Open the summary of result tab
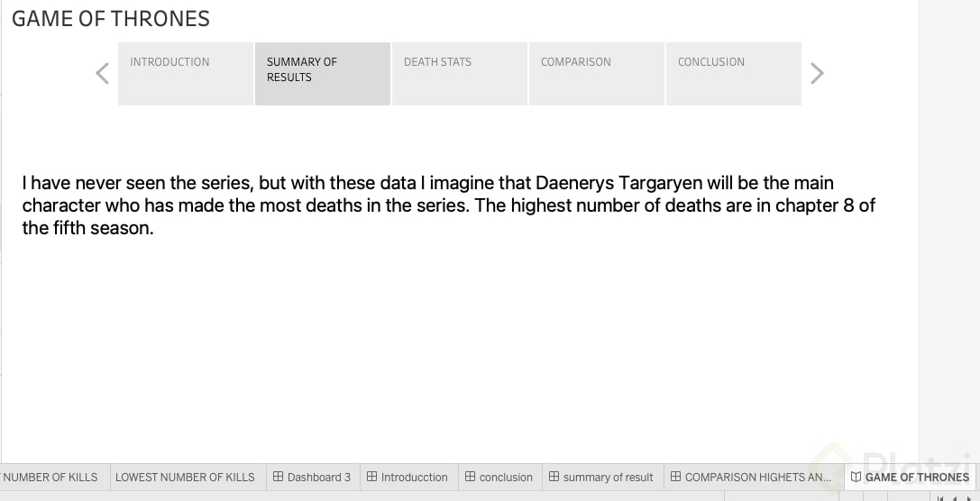The height and width of the screenshot is (501, 980). coord(602,478)
